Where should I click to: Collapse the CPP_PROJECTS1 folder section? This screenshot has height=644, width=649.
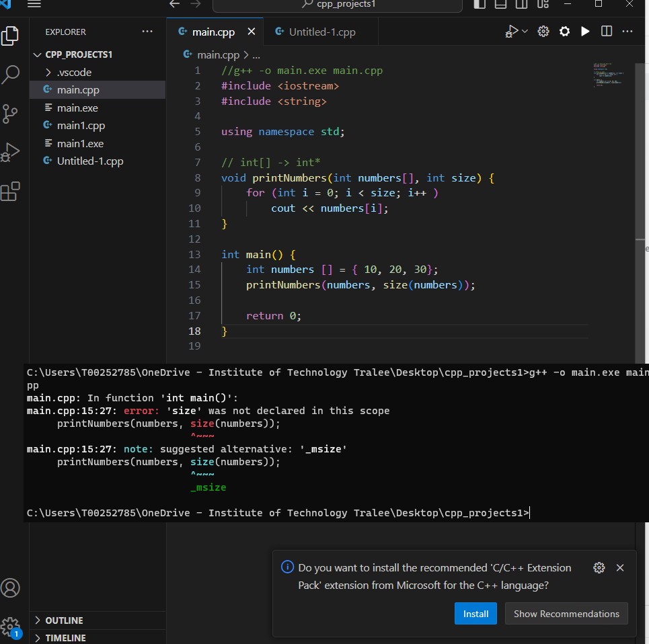98,54
